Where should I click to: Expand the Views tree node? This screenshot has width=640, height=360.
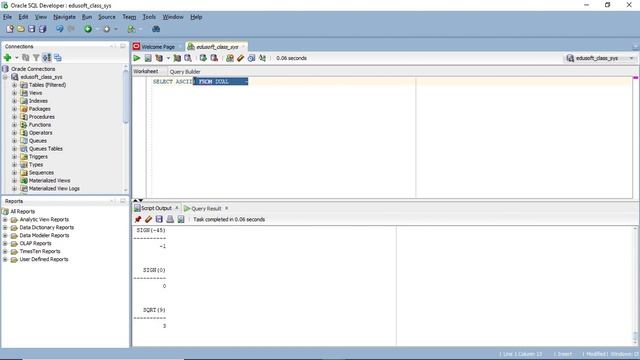tap(15, 93)
